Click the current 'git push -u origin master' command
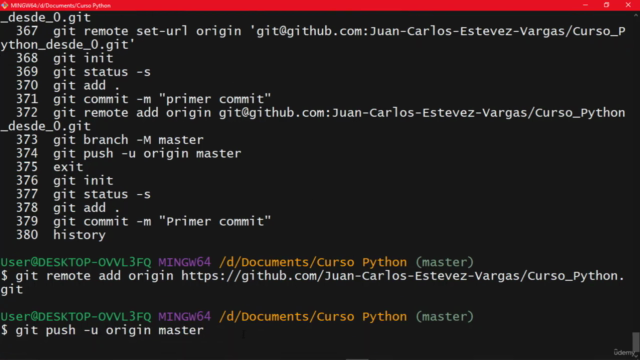The image size is (640, 360). [109, 330]
